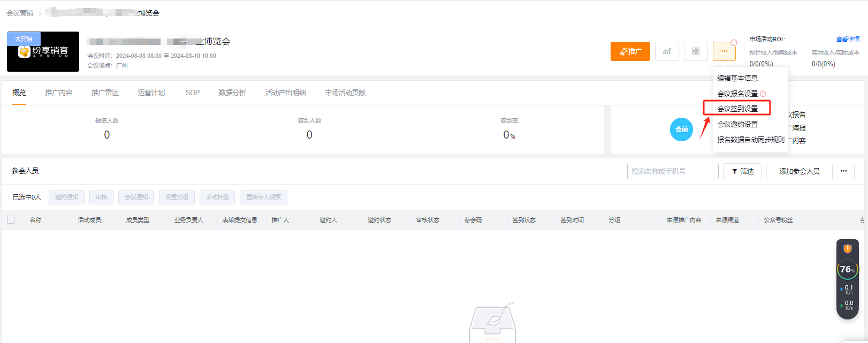Click the 表单提交信息 column header
The image size is (868, 343).
pyautogui.click(x=240, y=220)
